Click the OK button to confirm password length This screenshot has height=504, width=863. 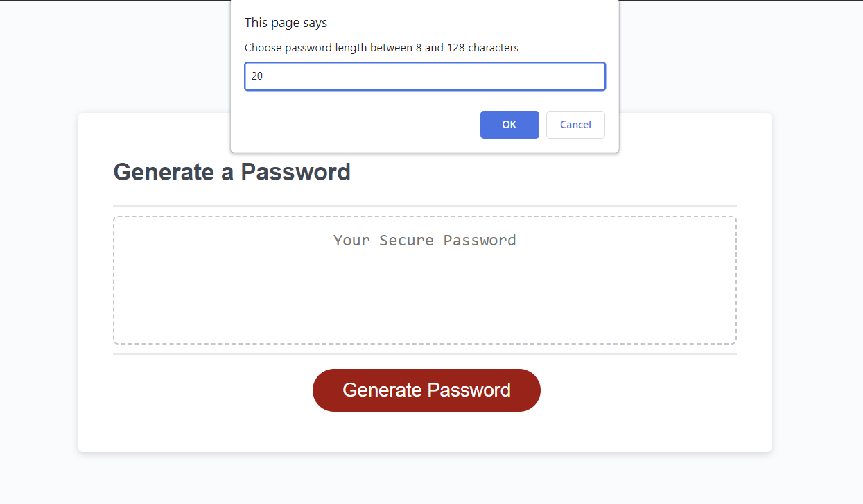point(509,125)
